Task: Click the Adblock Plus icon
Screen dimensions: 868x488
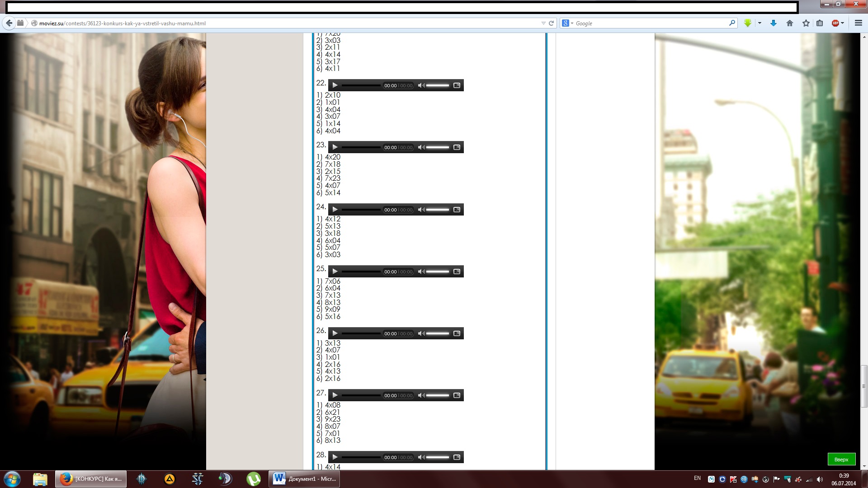Action: (x=835, y=23)
